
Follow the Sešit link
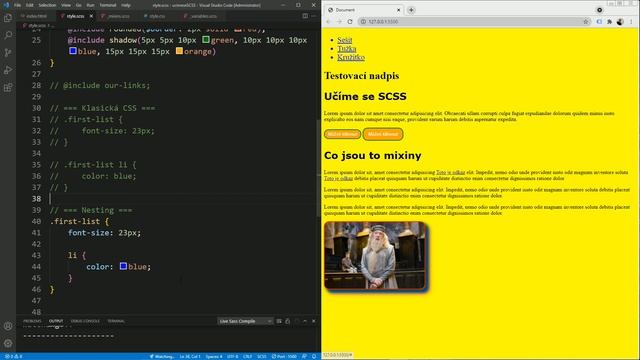click(x=344, y=40)
